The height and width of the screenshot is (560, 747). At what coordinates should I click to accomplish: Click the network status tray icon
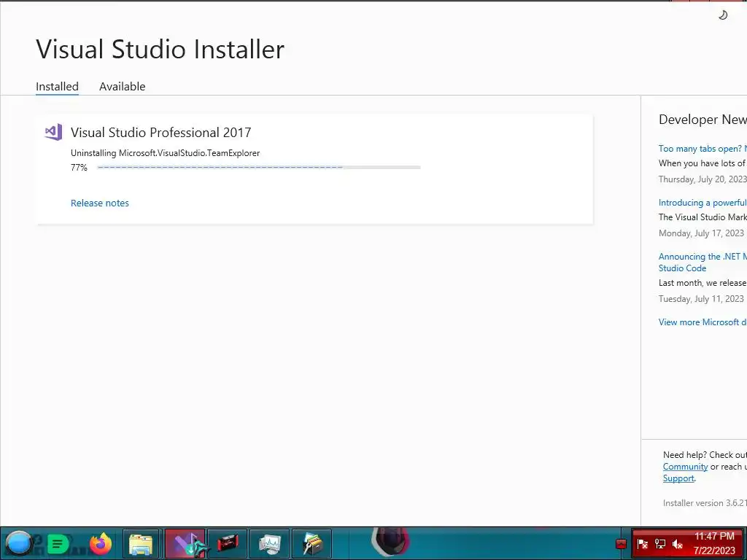click(x=659, y=544)
